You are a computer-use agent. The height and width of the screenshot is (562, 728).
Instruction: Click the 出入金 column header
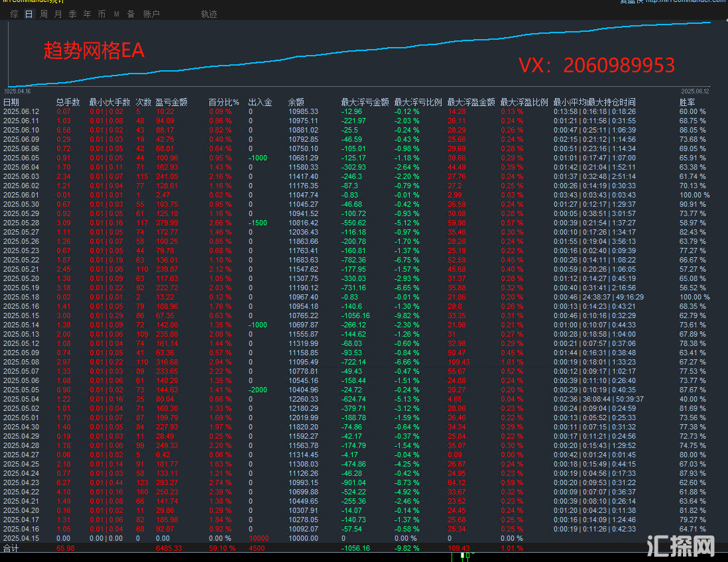click(x=261, y=102)
